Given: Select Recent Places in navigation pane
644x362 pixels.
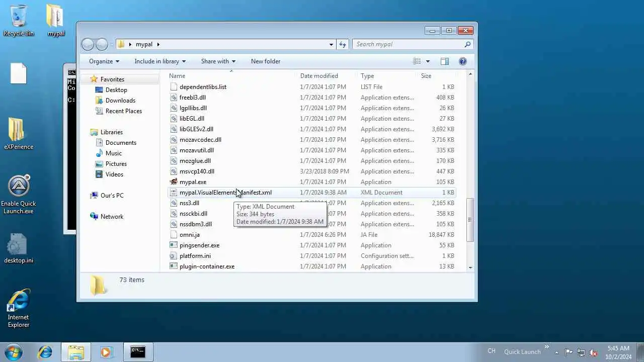Looking at the screenshot, I should pyautogui.click(x=124, y=111).
